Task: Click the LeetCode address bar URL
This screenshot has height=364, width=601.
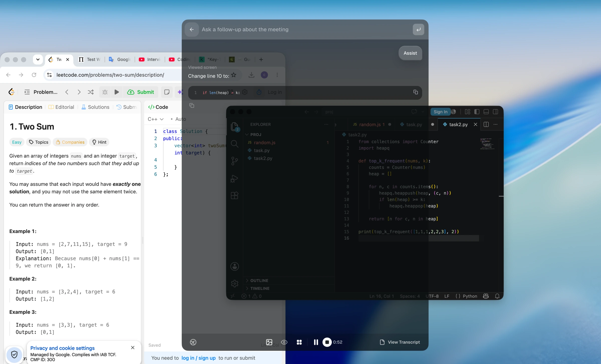Action: [110, 75]
